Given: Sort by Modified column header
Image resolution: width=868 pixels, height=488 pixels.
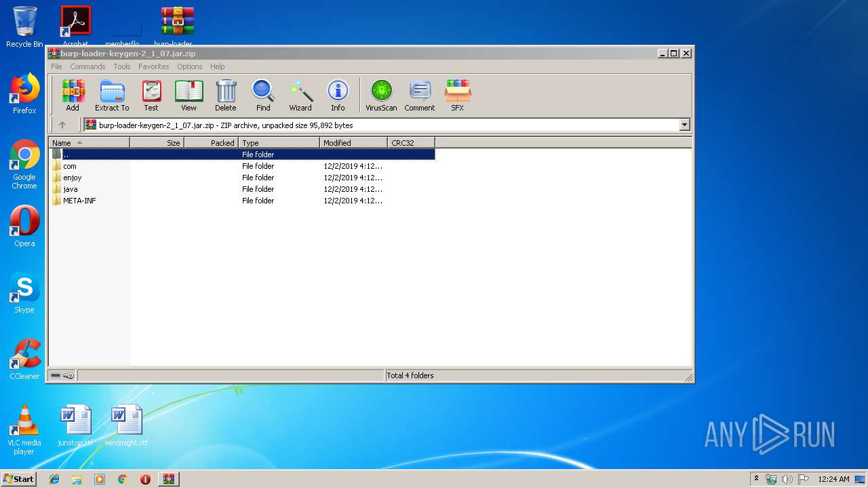Looking at the screenshot, I should [353, 143].
